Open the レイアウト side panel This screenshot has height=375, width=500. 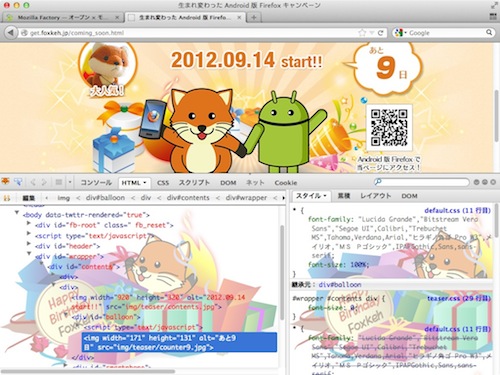(x=376, y=196)
